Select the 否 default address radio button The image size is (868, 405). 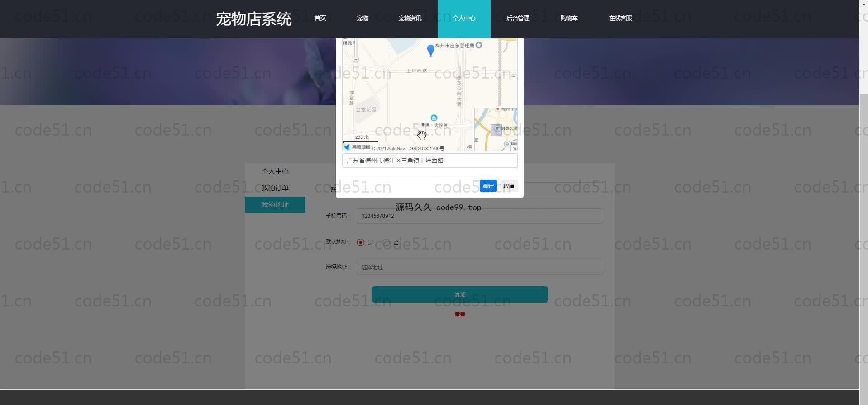point(386,242)
